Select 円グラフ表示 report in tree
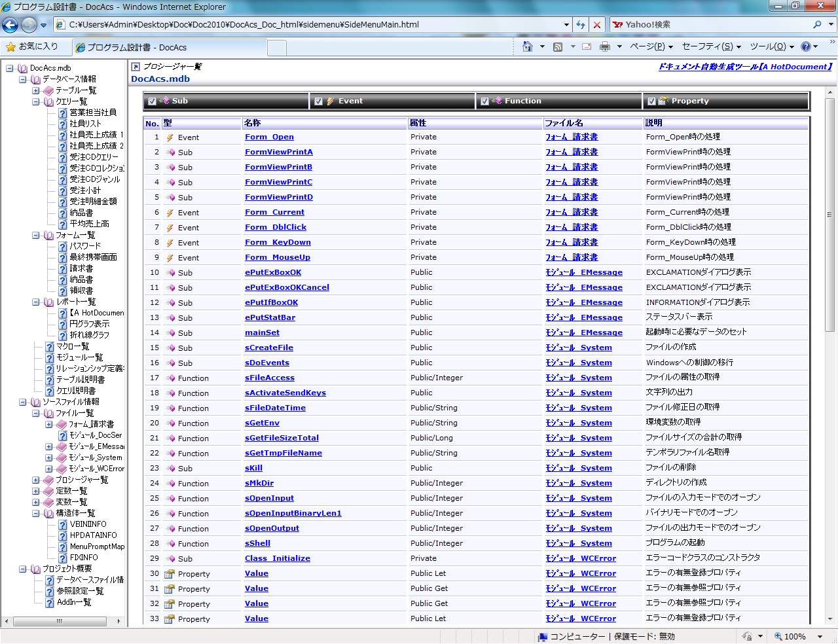 point(90,324)
